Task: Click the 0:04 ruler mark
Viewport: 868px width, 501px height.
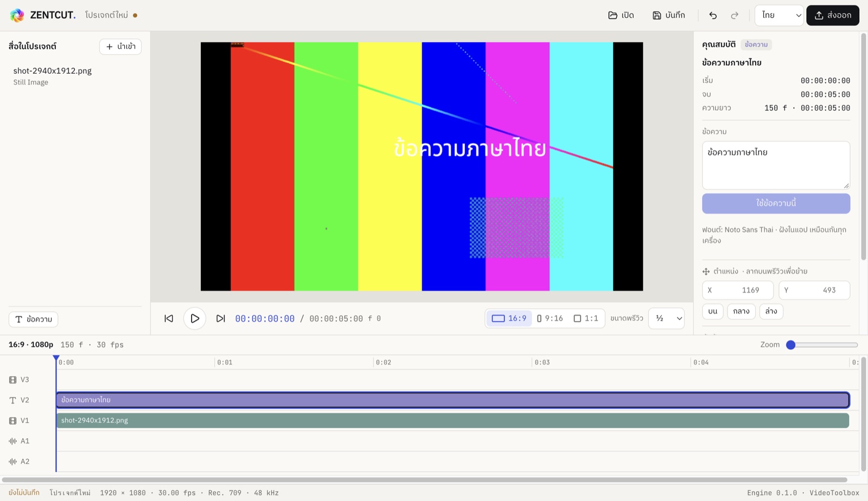Action: [x=700, y=362]
